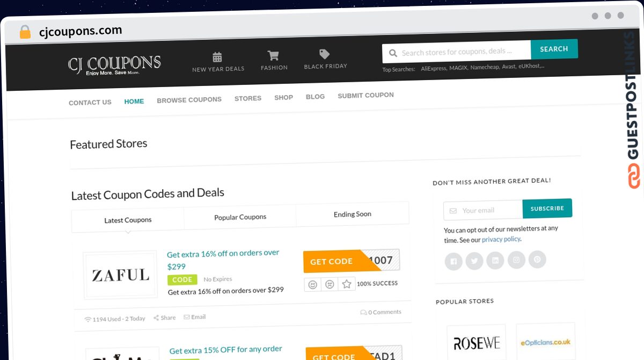Go to the Home menu item
Viewport: 644px width, 360px height.
[134, 101]
